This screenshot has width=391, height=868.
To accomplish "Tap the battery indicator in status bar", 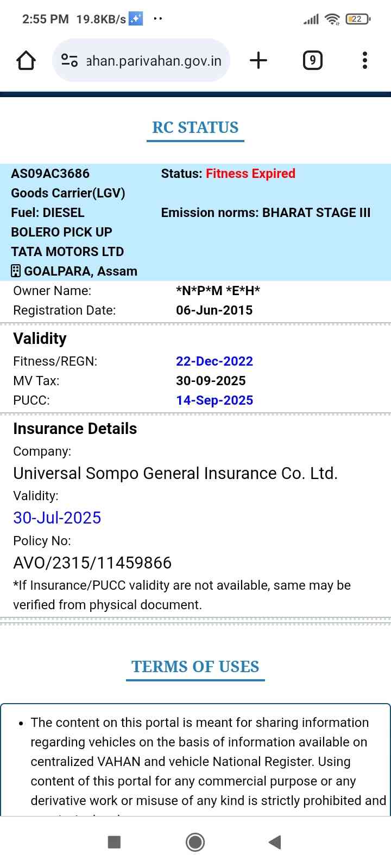I will 357,19.
